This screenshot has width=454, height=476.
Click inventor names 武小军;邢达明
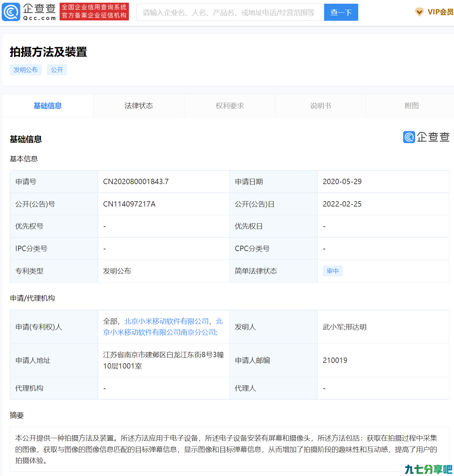[345, 327]
